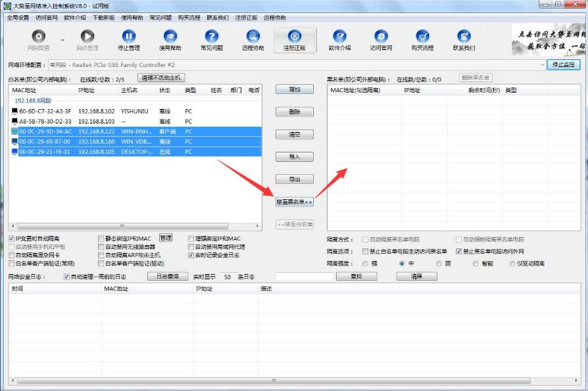Image resolution: width=588 pixels, height=391 pixels.
Task: Select the 仅驱动隔离 radio button
Action: click(x=512, y=264)
